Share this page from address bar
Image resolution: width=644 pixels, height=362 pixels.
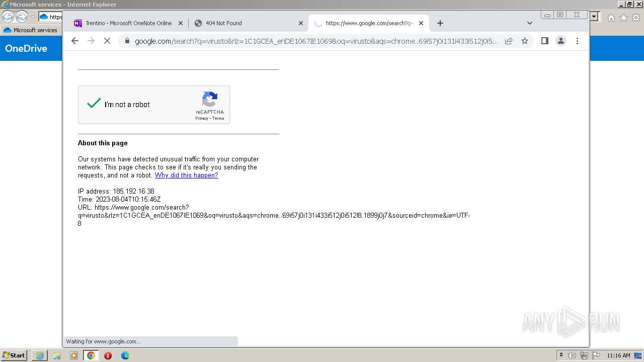(x=509, y=41)
